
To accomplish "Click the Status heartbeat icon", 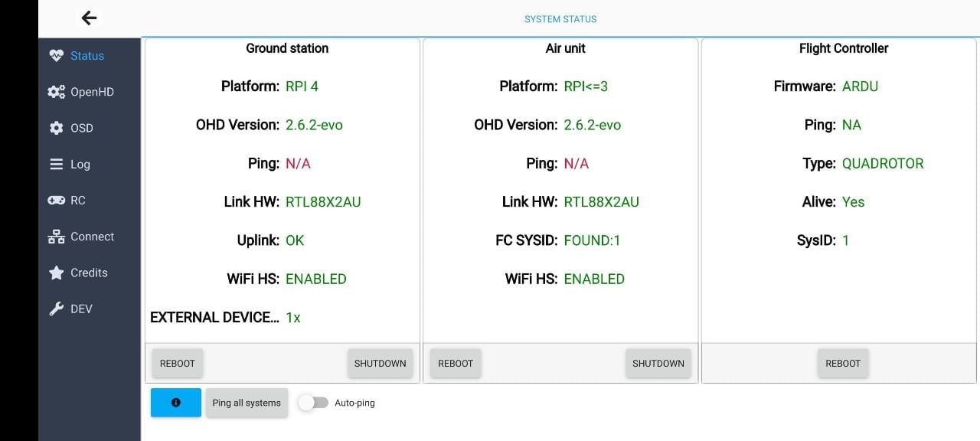I will pyautogui.click(x=56, y=56).
